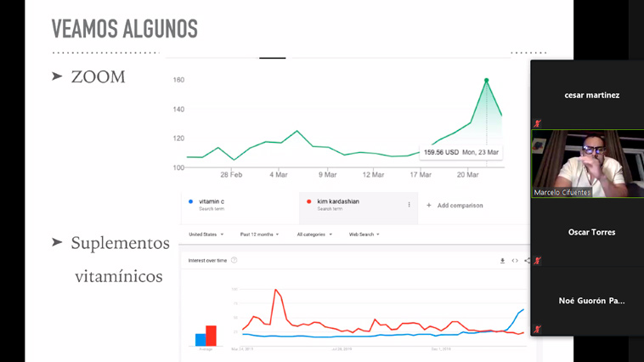Open the Web Search type dropdown
Viewport: 644px width, 362px height.
[364, 235]
